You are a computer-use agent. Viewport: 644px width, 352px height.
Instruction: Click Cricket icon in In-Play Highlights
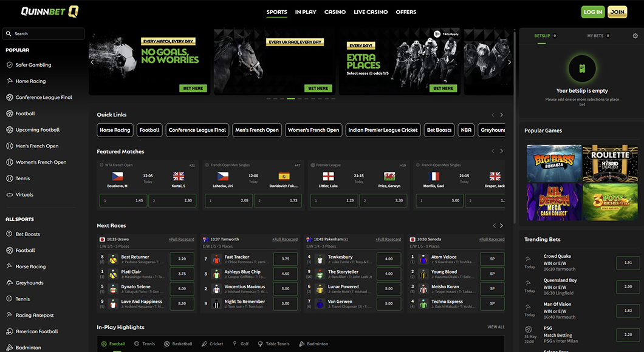[204, 344]
